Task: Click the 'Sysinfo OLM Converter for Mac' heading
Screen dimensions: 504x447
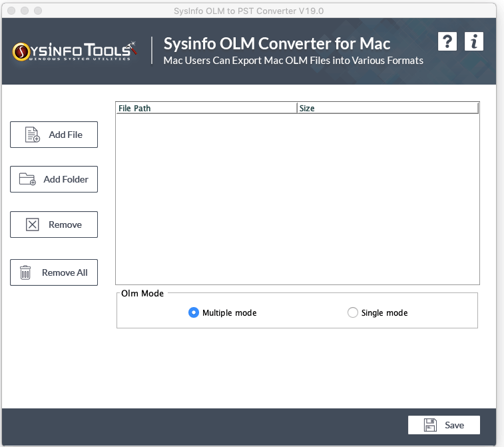Action: pyautogui.click(x=277, y=44)
